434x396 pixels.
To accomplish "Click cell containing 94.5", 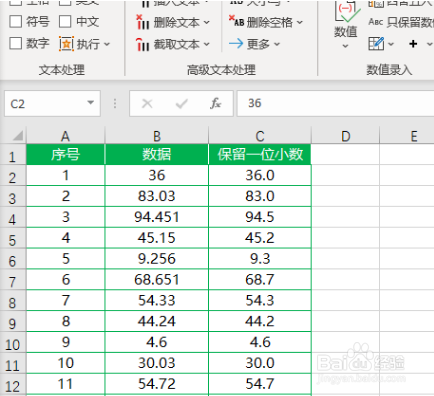I will coord(260,217).
